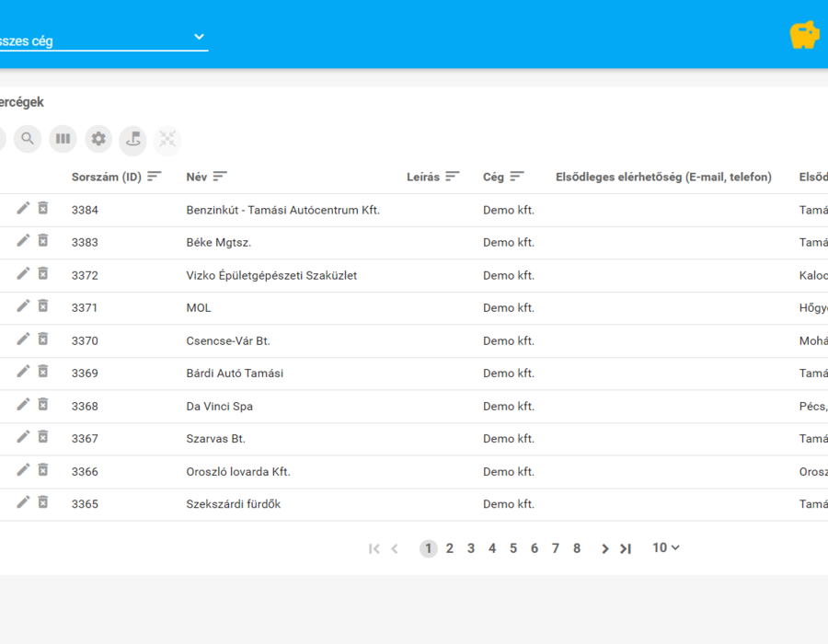Sort by Leírás column
The width and height of the screenshot is (828, 644).
pyautogui.click(x=453, y=177)
